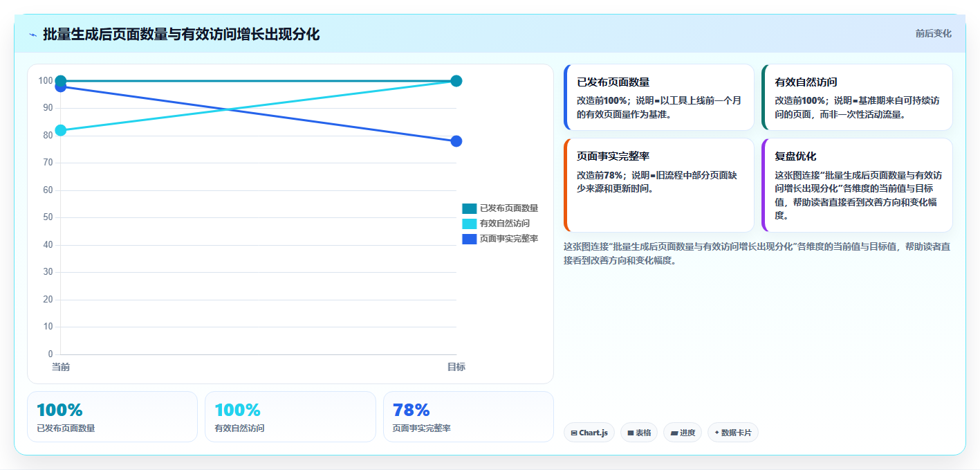Toggle 已发布页面数量 legend color box
Screen dimensions: 980x470
469,208
